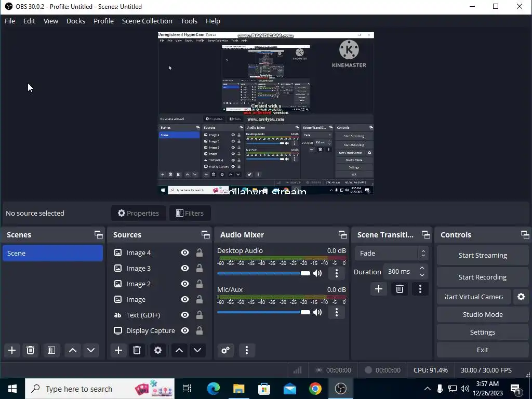
Task: Open the Docks menu
Action: coord(76,21)
